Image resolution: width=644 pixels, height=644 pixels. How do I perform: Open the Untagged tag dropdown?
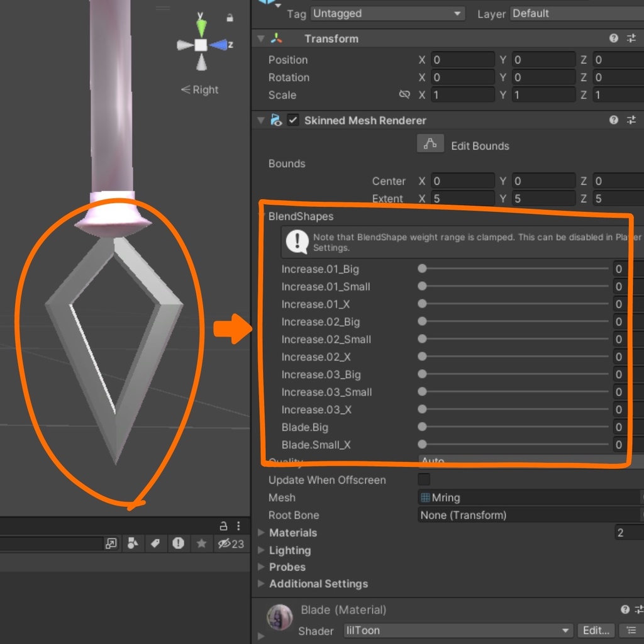click(387, 13)
